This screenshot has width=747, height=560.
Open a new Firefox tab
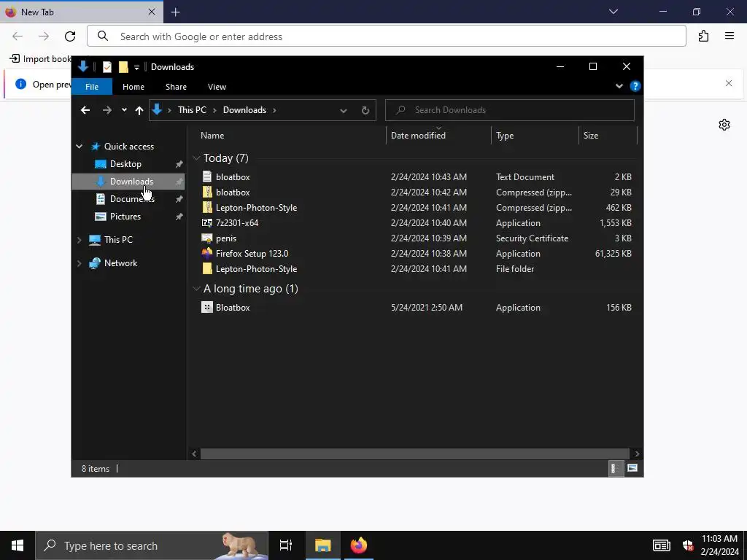(x=175, y=12)
